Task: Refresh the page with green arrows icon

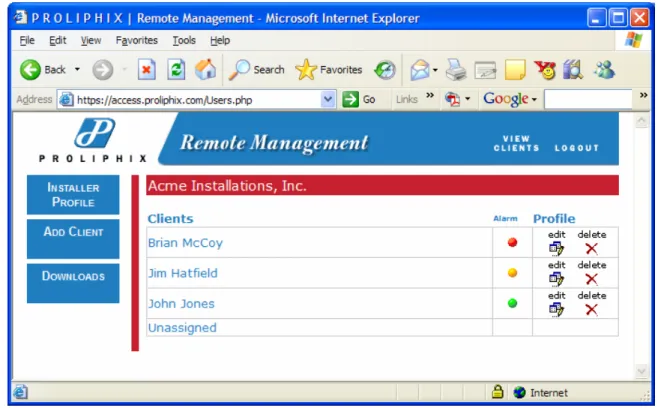Action: point(176,70)
